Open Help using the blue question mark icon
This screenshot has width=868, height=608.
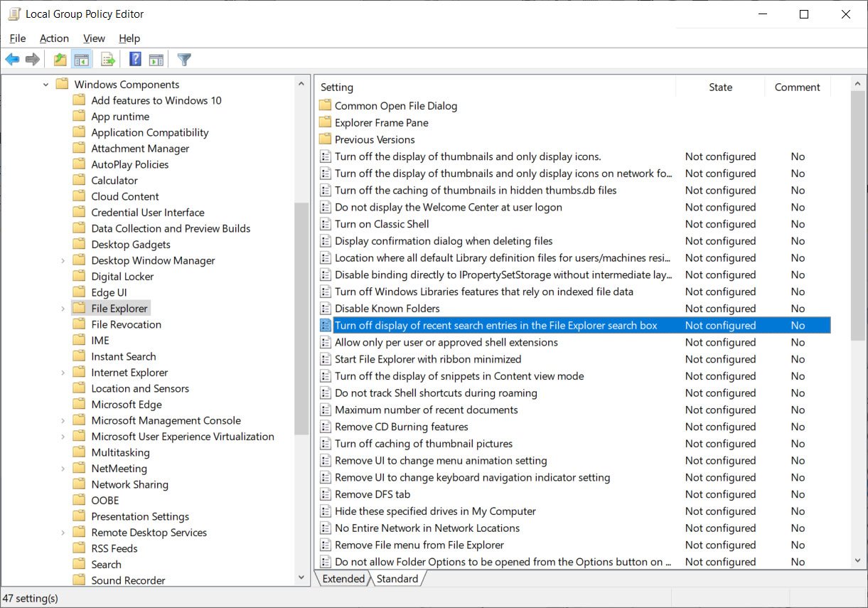pos(134,59)
